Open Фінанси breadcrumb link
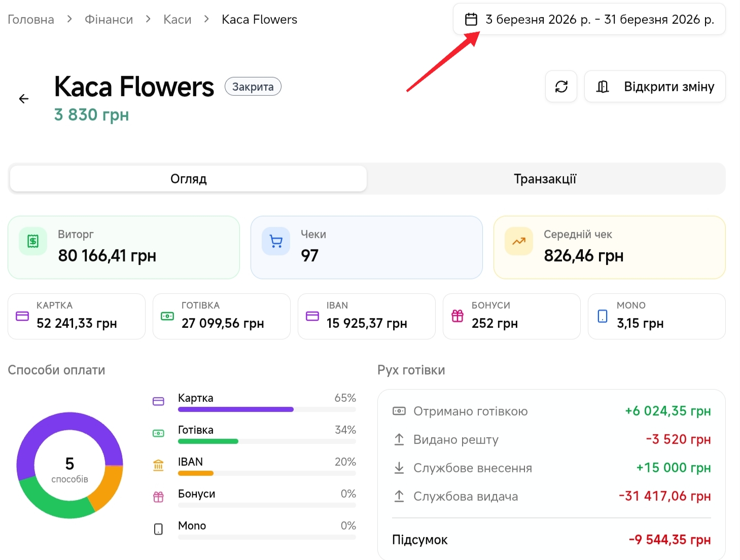Viewport: 740px width, 560px height. coord(109,20)
